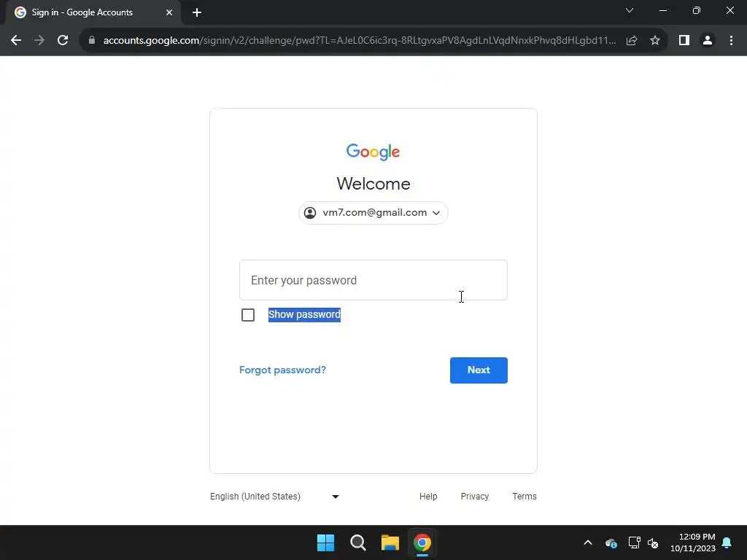The width and height of the screenshot is (747, 560).
Task: Open the Privacy link
Action: (x=474, y=496)
